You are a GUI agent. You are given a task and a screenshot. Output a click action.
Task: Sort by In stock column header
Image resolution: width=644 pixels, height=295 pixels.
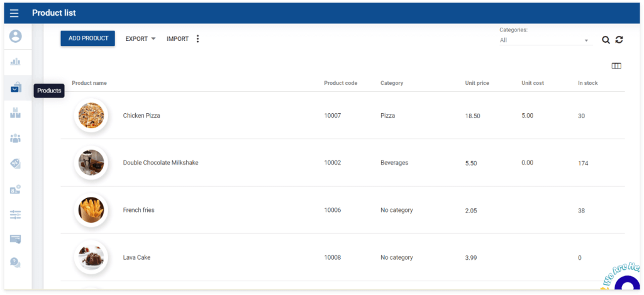[588, 83]
